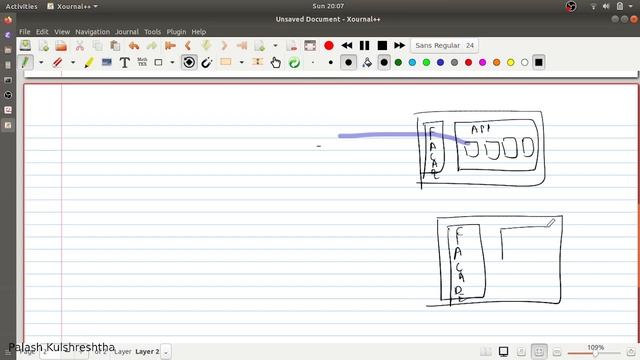Open the Tools menu
The width and height of the screenshot is (640, 360).
[x=153, y=31]
